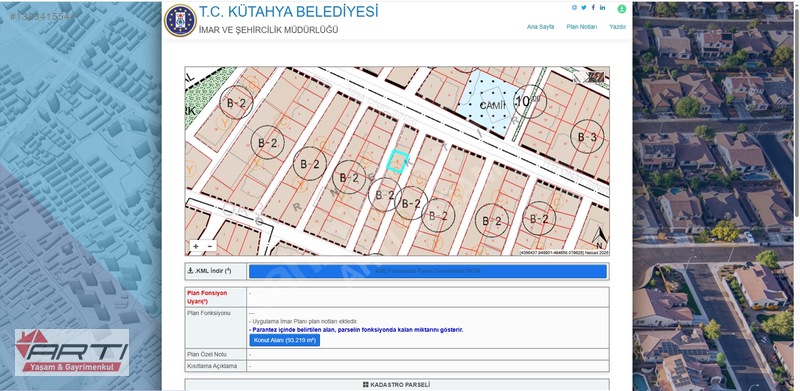
Task: Click the Kısıtlama Açıklama row label
Action: click(212, 366)
